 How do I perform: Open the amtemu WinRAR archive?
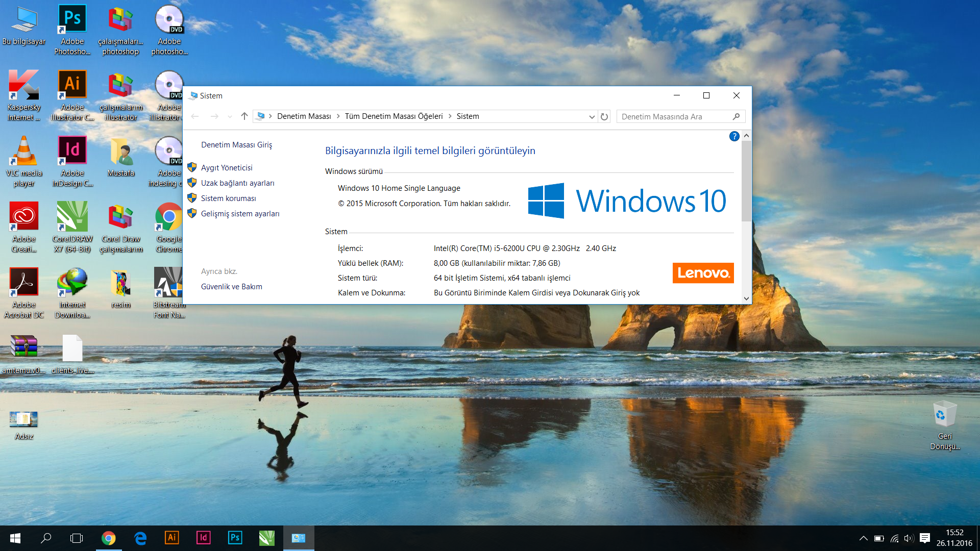point(24,354)
